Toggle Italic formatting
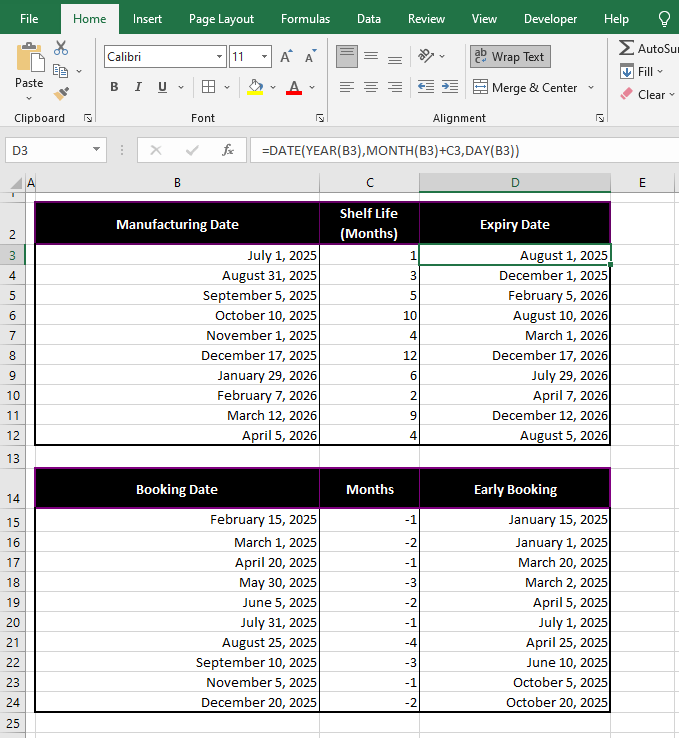The width and height of the screenshot is (679, 738). 138,87
